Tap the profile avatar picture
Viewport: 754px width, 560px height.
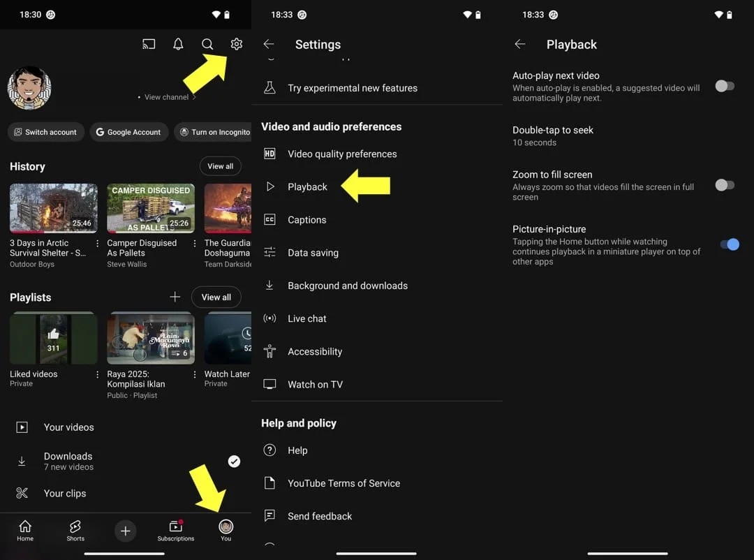click(x=29, y=88)
